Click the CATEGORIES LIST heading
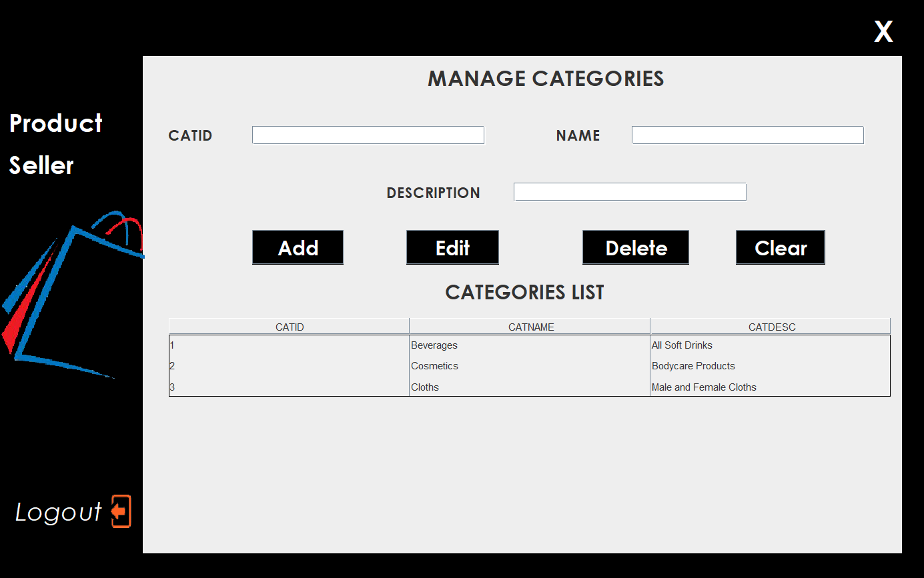Screen dimensions: 924x578 pos(524,292)
